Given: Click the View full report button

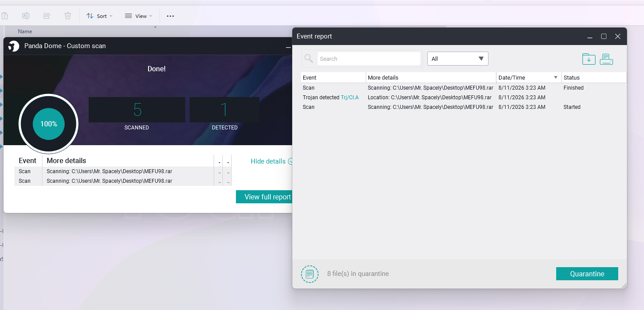Looking at the screenshot, I should coord(265,197).
